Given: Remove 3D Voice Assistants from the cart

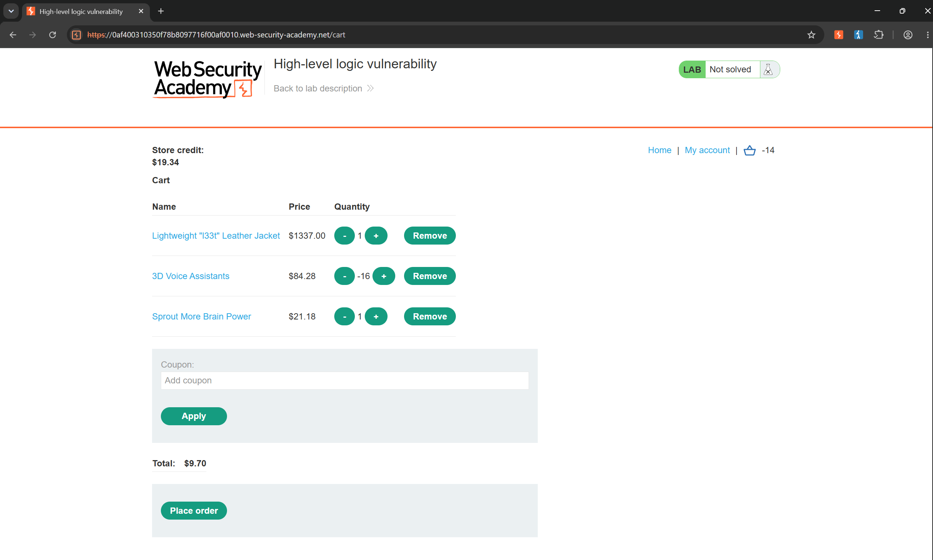Looking at the screenshot, I should 429,276.
